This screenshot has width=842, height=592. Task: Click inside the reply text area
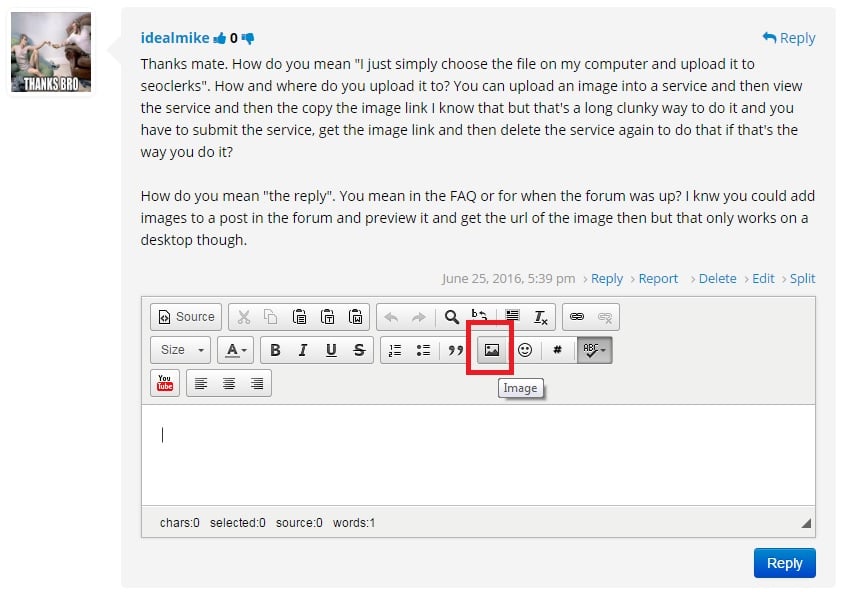pyautogui.click(x=478, y=455)
